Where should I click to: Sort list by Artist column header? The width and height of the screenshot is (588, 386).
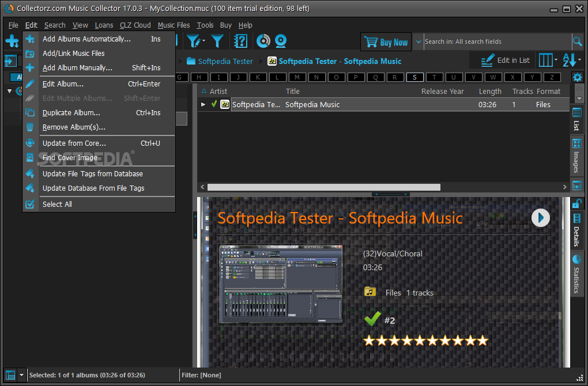[x=218, y=92]
